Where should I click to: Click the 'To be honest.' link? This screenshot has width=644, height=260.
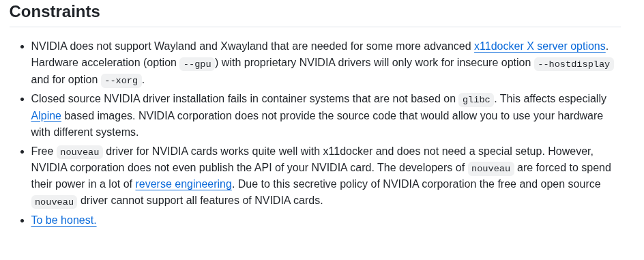63,220
